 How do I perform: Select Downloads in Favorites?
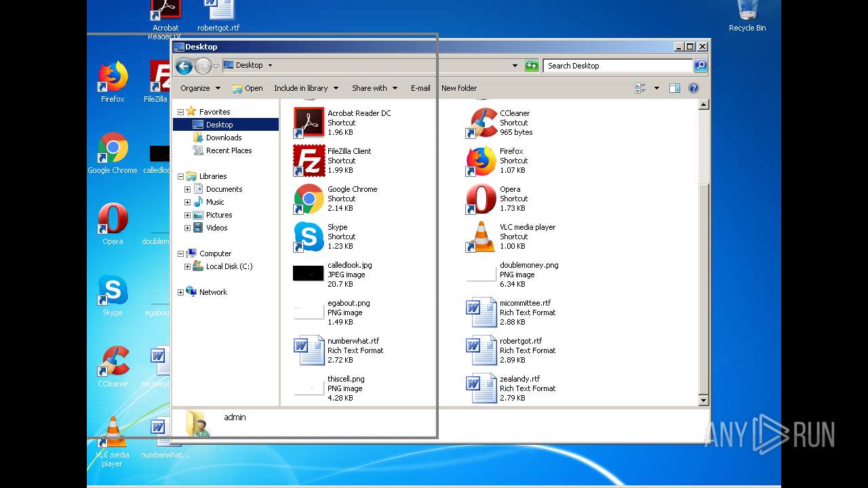pyautogui.click(x=217, y=138)
